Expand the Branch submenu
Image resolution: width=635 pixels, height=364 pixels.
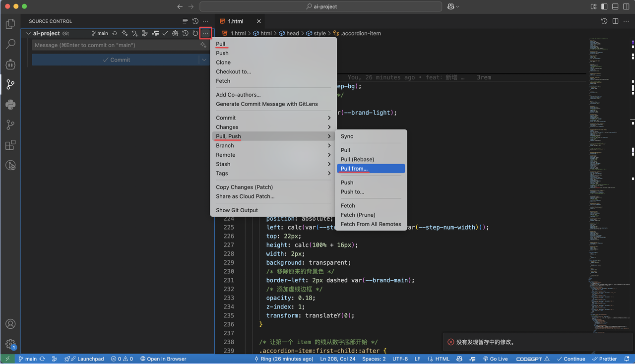pyautogui.click(x=273, y=146)
